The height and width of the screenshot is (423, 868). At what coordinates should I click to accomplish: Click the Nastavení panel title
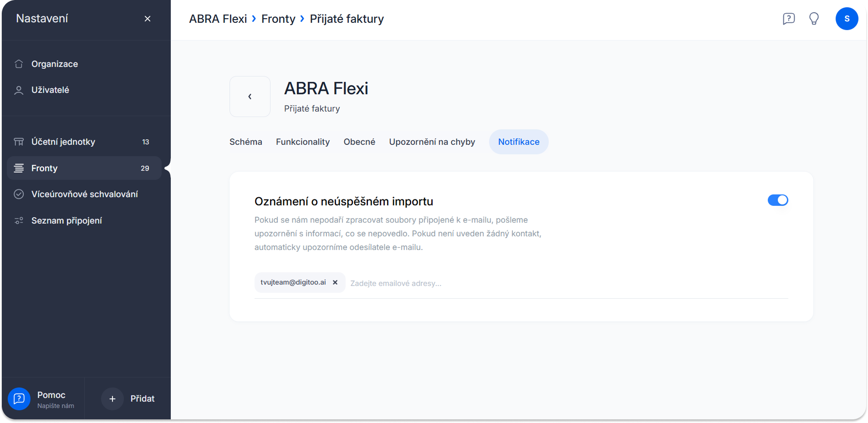click(42, 19)
